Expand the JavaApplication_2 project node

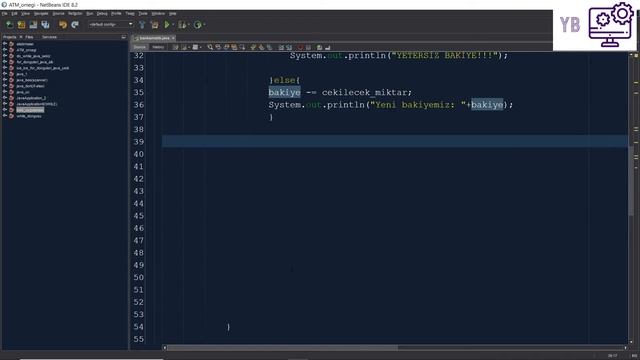point(4,98)
